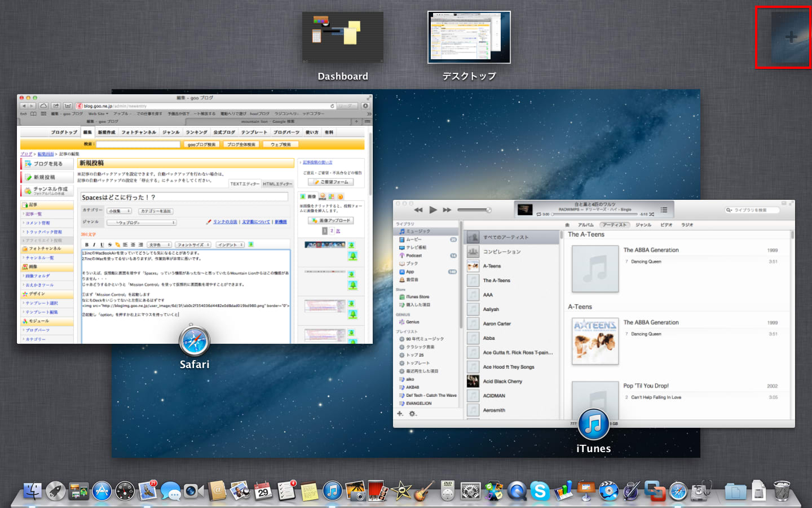Select the Dashboard space thumbnail
Image resolution: width=812 pixels, height=508 pixels.
(343, 38)
